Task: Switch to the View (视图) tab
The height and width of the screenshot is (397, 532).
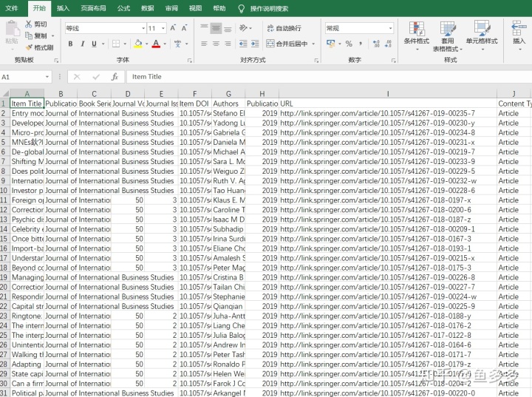Action: [195, 8]
